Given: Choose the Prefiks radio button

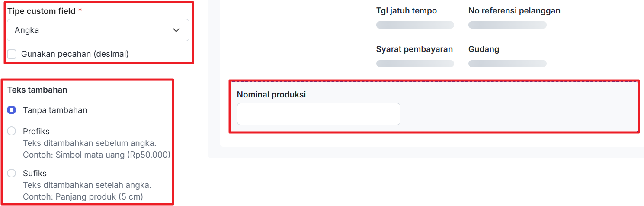Looking at the screenshot, I should 12,131.
